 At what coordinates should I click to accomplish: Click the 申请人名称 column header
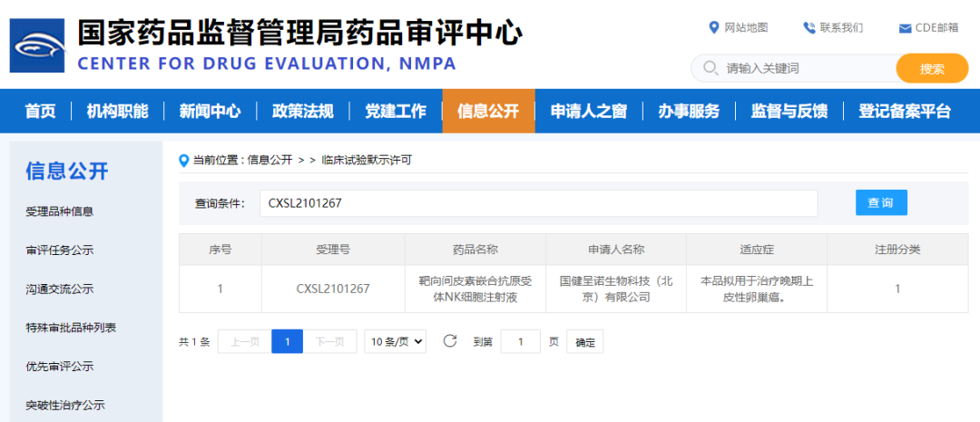(x=615, y=250)
